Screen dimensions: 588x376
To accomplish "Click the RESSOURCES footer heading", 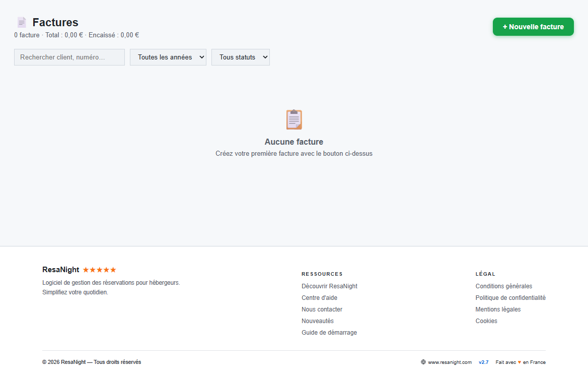I will coord(322,274).
